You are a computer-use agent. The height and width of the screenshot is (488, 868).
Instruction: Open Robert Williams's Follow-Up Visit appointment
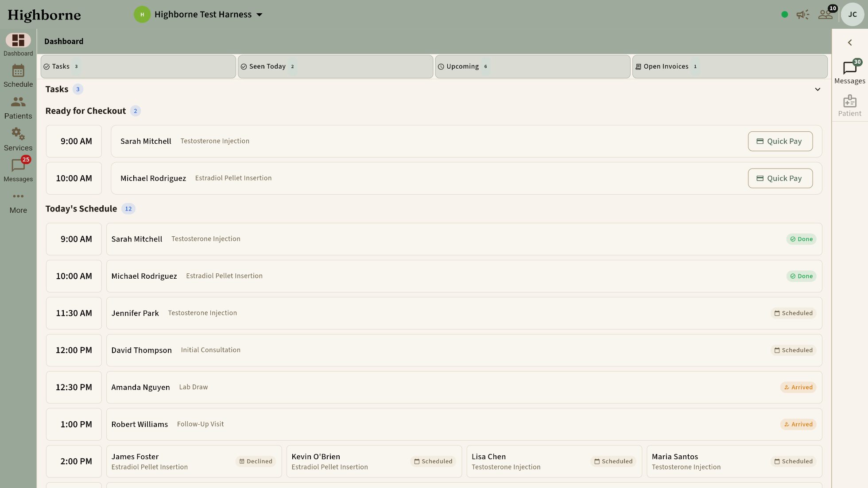click(464, 424)
